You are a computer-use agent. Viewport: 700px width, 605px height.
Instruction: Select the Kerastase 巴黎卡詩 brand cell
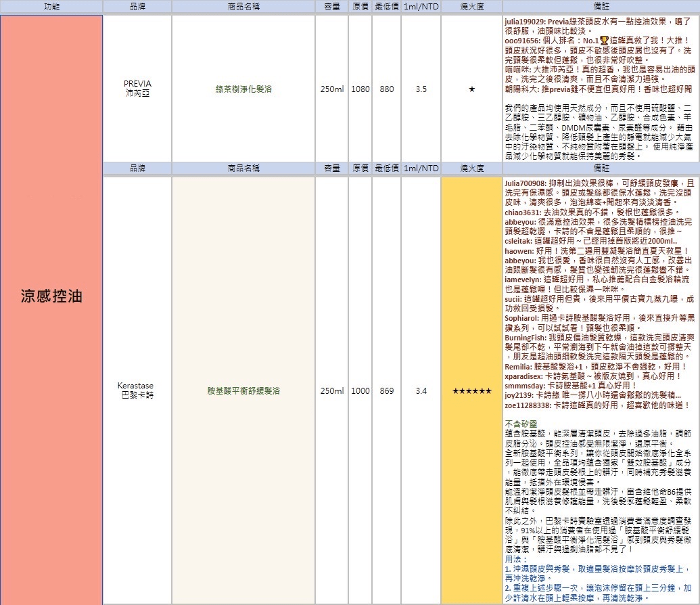pyautogui.click(x=137, y=390)
